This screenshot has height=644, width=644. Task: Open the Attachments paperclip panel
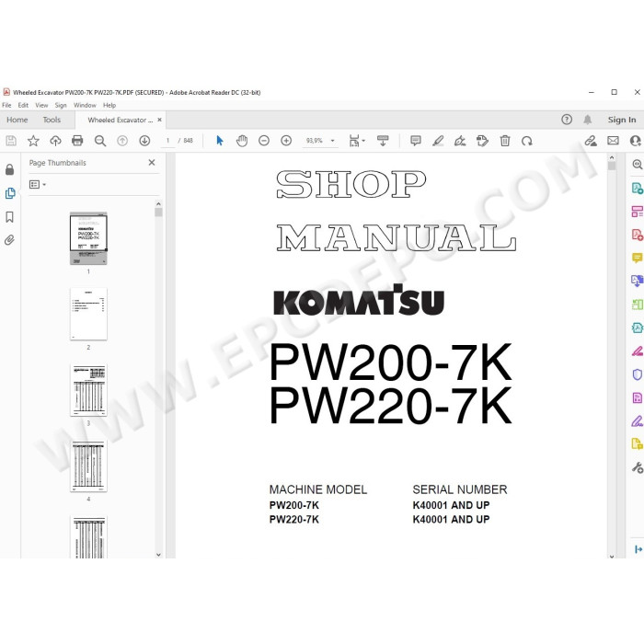pos(10,240)
